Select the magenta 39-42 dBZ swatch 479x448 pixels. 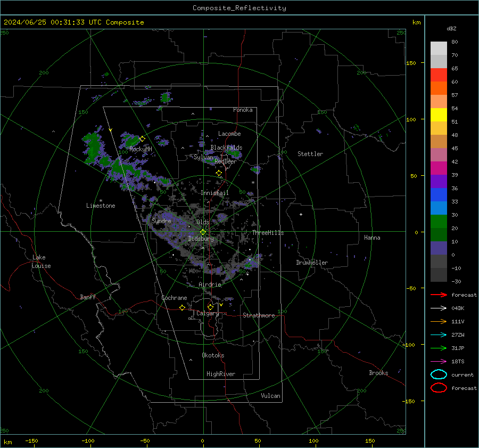pyautogui.click(x=439, y=168)
